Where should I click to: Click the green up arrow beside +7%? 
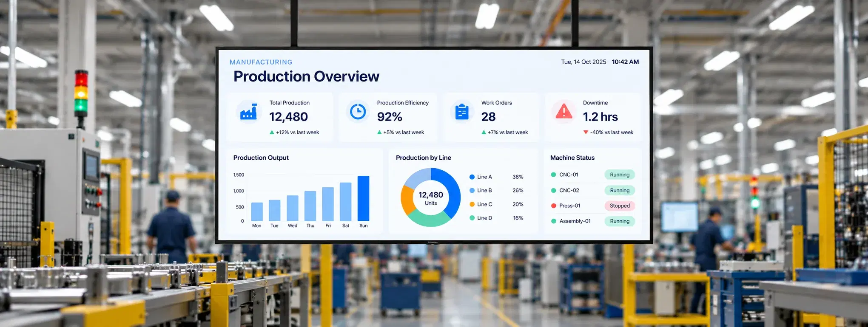coord(484,132)
